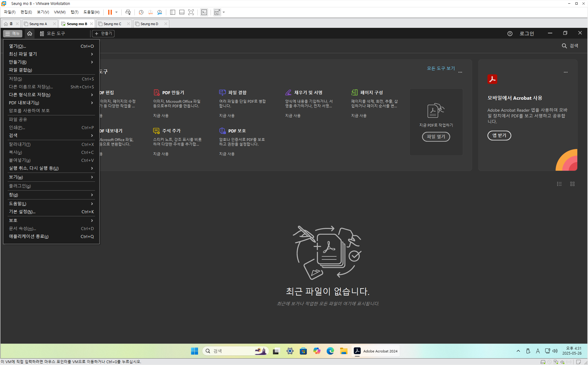Select the 주석 추가 tool icon
This screenshot has height=365, width=588.
[156, 131]
